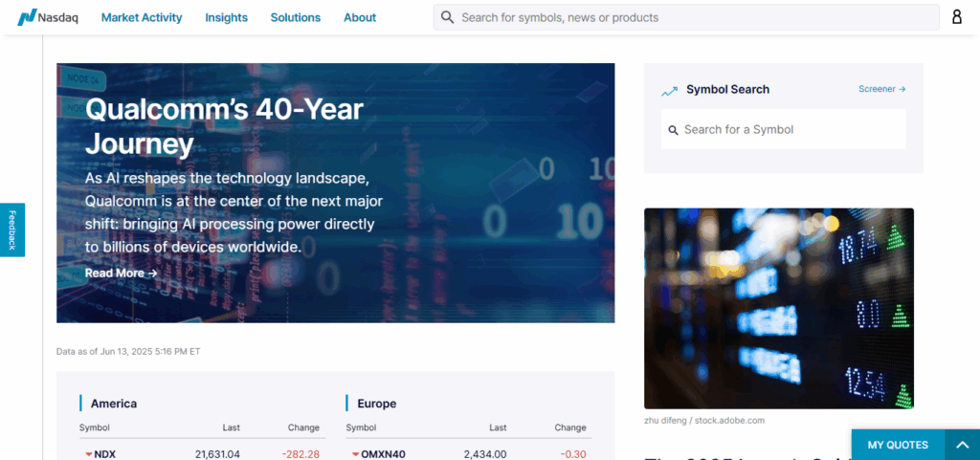980x460 pixels.
Task: Focus the Search for a Symbol field
Action: coord(783,130)
